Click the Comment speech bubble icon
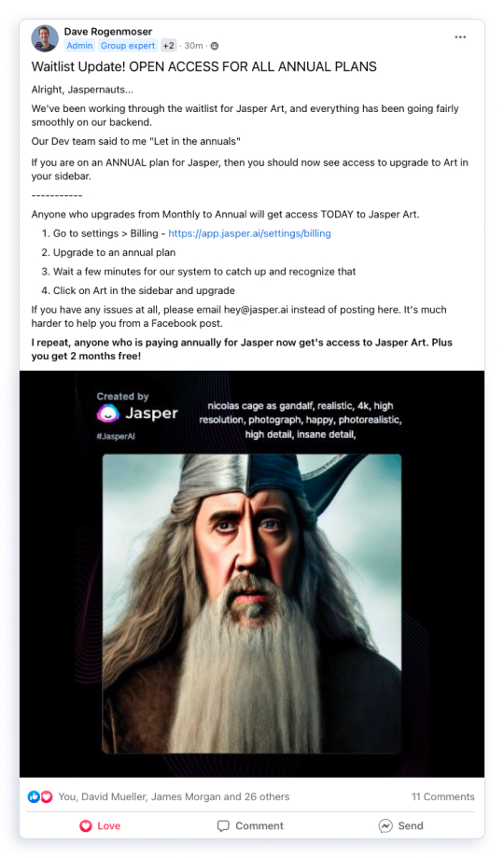The height and width of the screenshot is (858, 504). [223, 825]
